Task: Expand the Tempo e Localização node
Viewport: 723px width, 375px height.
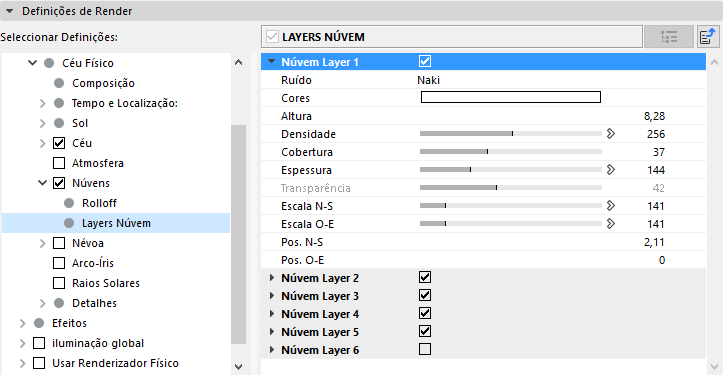Action: click(42, 103)
